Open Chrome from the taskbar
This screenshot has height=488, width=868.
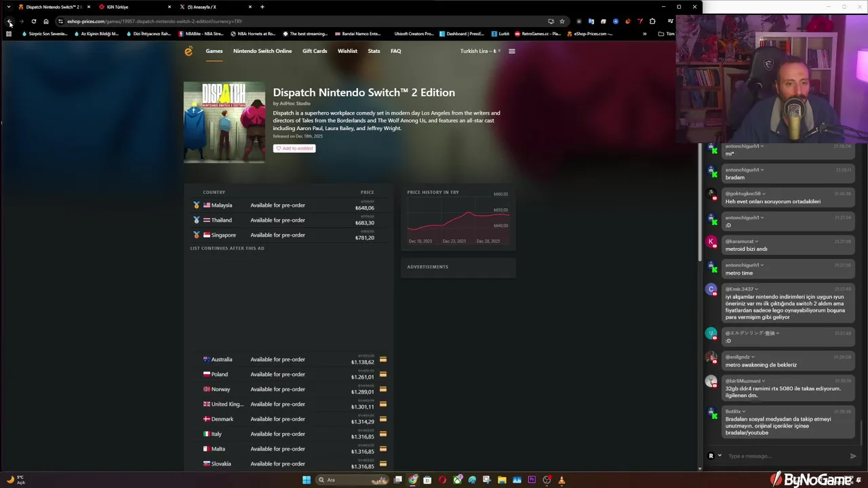click(413, 480)
